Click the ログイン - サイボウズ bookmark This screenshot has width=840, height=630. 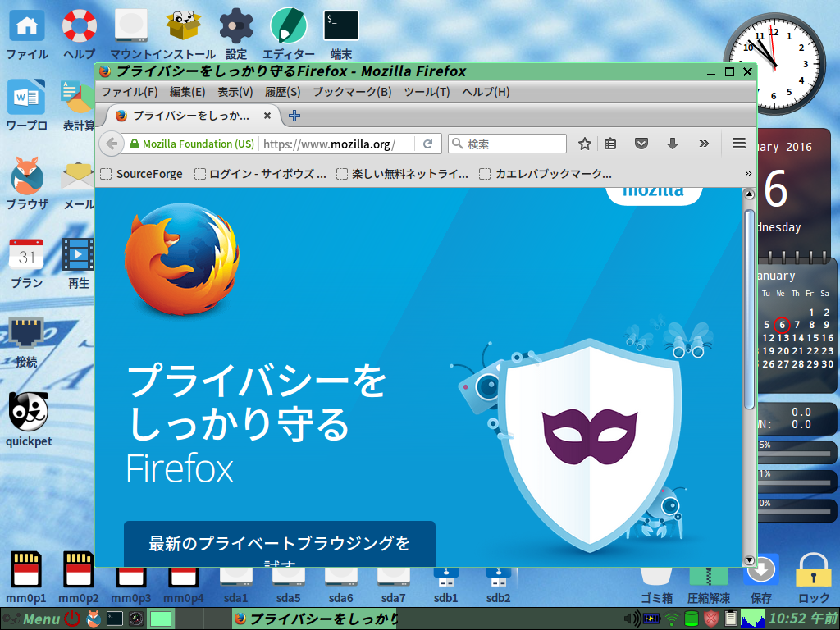[x=260, y=174]
